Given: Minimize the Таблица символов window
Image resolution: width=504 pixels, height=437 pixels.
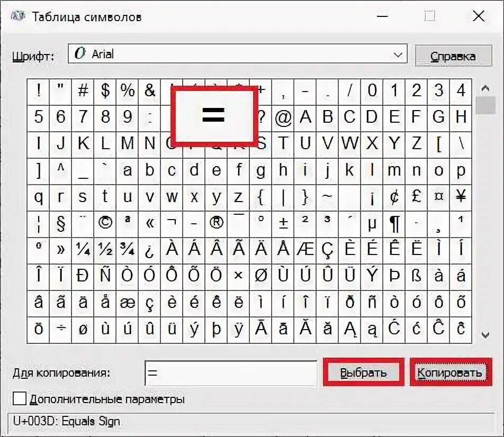Looking at the screenshot, I should 382,16.
